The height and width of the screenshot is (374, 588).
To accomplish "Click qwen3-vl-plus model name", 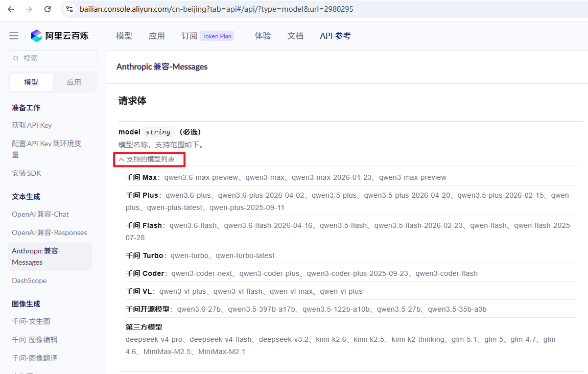I will point(182,291).
